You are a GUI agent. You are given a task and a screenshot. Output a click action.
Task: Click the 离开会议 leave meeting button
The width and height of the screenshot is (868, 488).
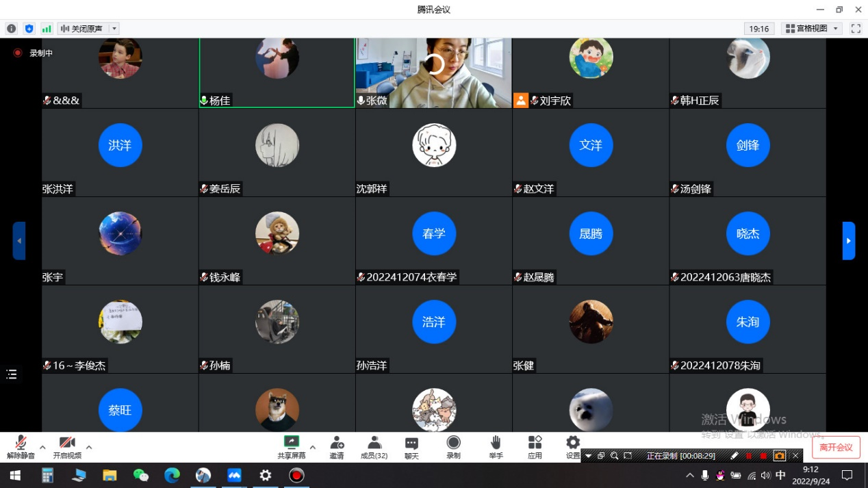tap(836, 448)
